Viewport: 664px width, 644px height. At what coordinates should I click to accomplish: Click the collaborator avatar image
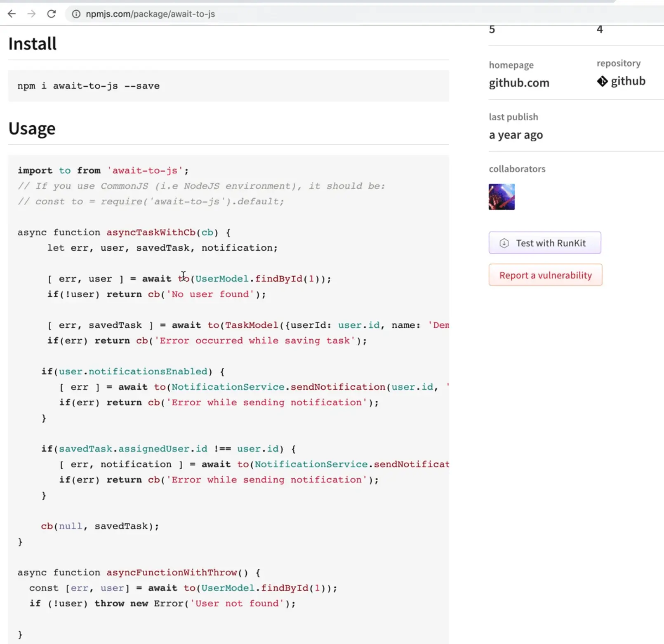[x=501, y=197]
